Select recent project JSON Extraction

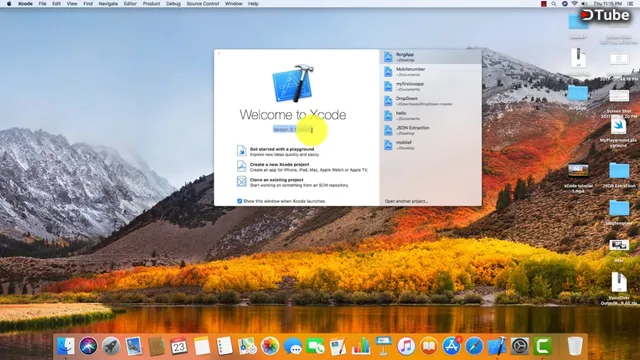pos(431,130)
